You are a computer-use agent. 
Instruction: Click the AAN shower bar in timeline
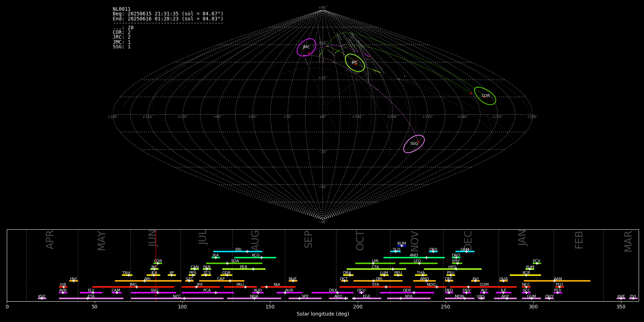coord(557,281)
